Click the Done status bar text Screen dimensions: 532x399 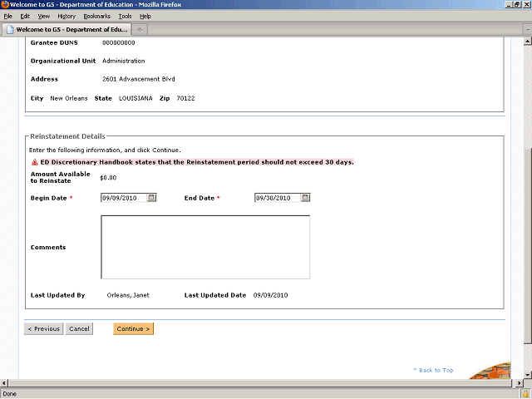9,394
